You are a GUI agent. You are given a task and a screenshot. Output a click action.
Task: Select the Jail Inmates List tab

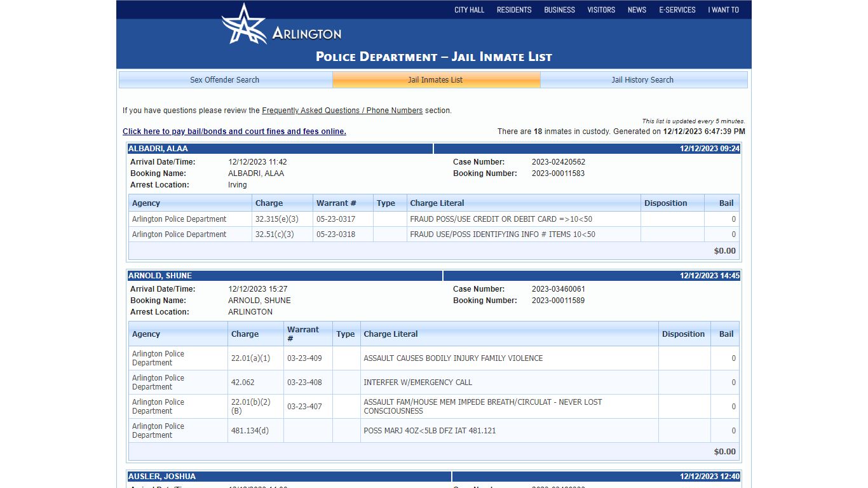coord(435,79)
